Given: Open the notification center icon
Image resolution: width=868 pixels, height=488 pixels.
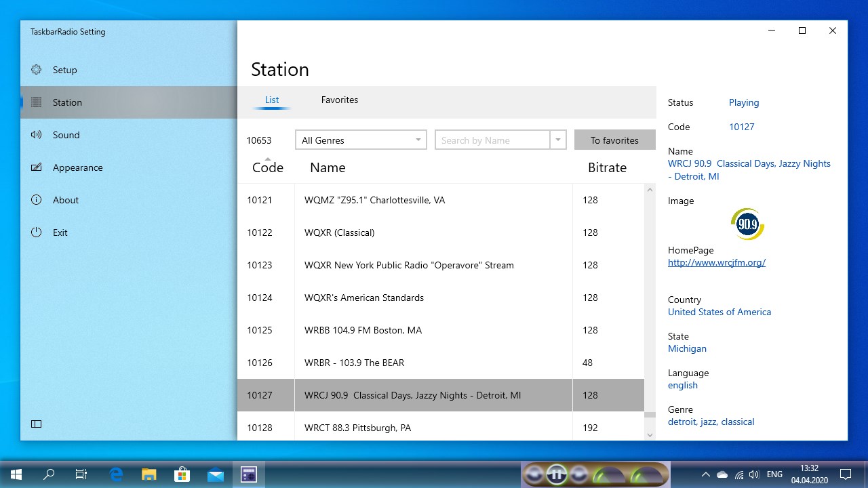Looking at the screenshot, I should pos(846,474).
